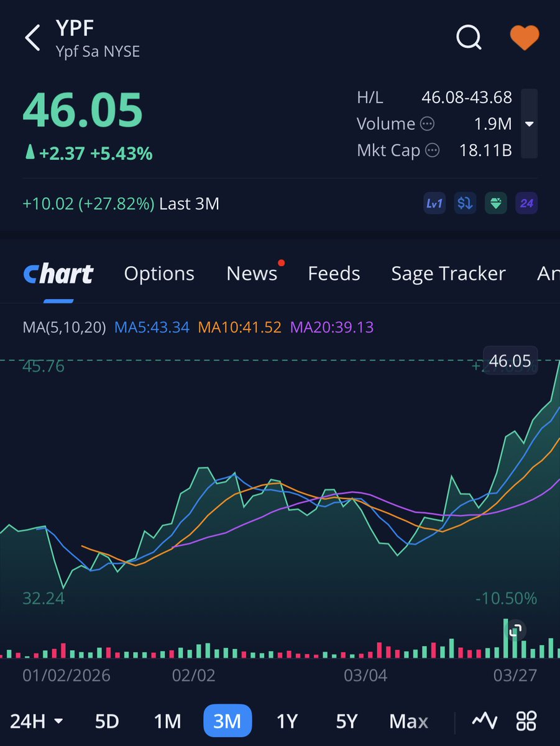Screen dimensions: 560x746
Task: Select the Chart tab
Action: (58, 274)
